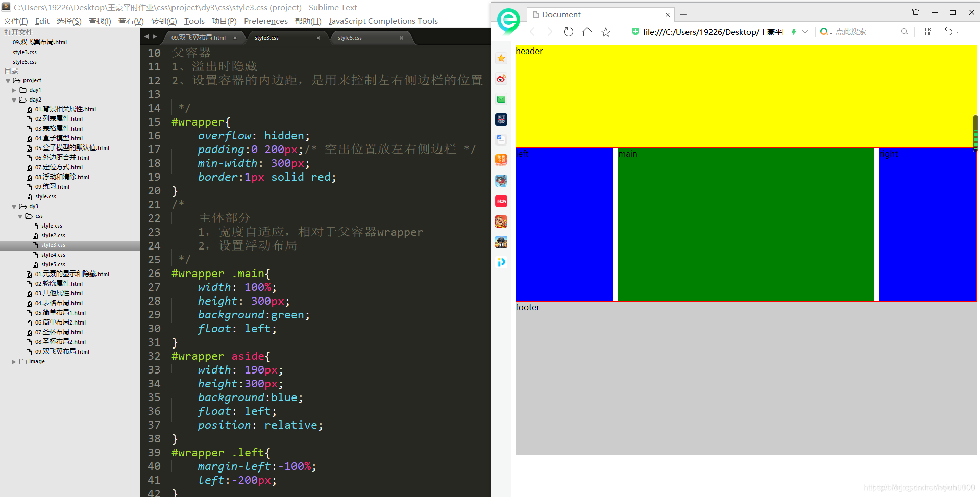Click line number 26 in the editor
The image size is (980, 497).
pos(154,274)
